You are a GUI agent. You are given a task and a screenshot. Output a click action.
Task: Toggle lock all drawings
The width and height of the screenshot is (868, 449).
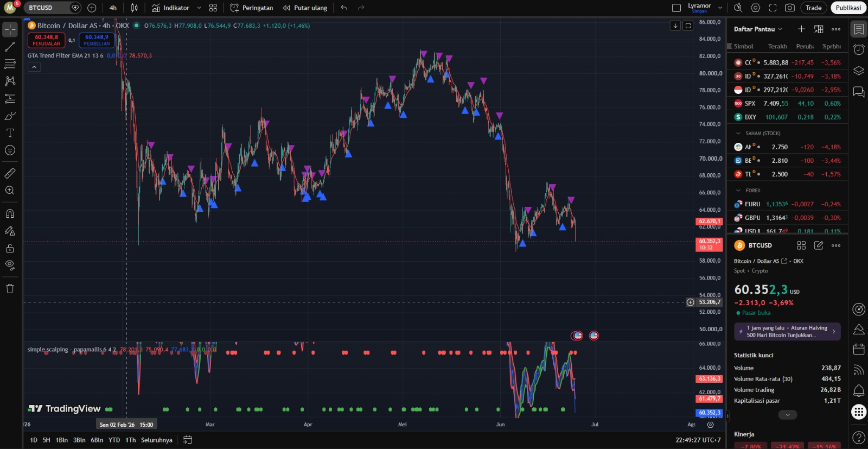pos(10,248)
